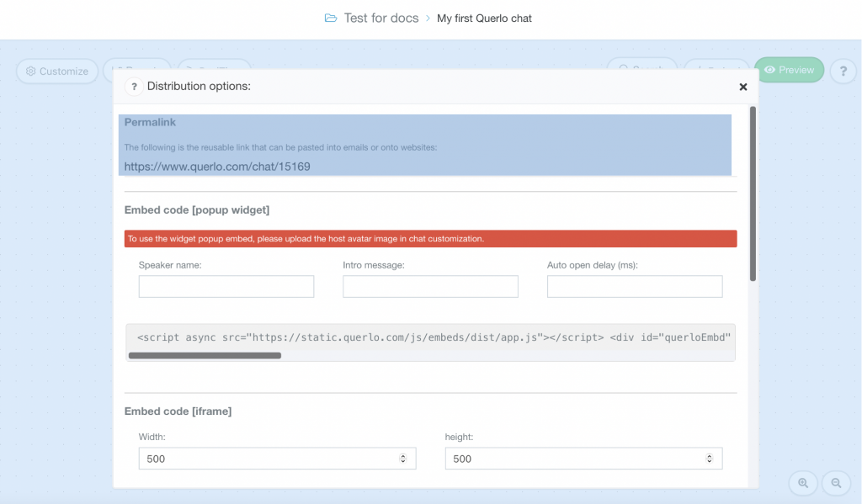This screenshot has height=504, width=862.
Task: Open the help question mark beside Preview
Action: click(x=843, y=71)
